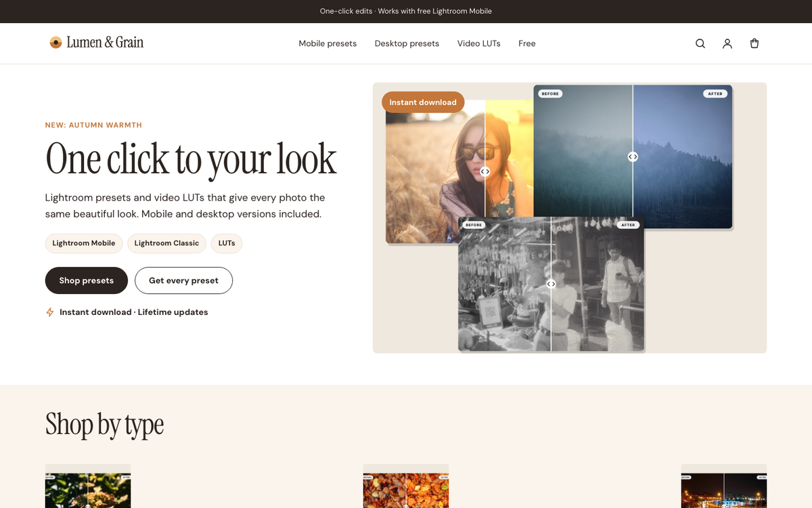Click the lightning bolt icon by Instant download

click(49, 312)
